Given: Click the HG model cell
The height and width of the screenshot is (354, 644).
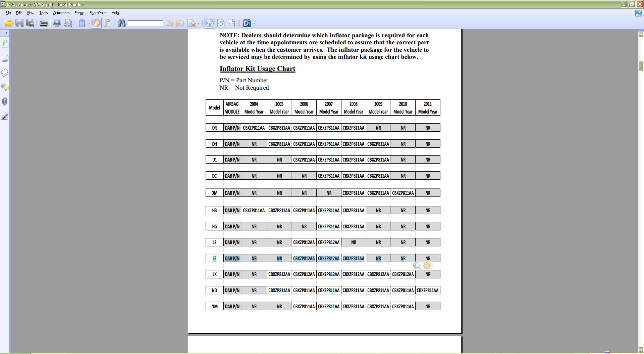Looking at the screenshot, I should click(214, 226).
